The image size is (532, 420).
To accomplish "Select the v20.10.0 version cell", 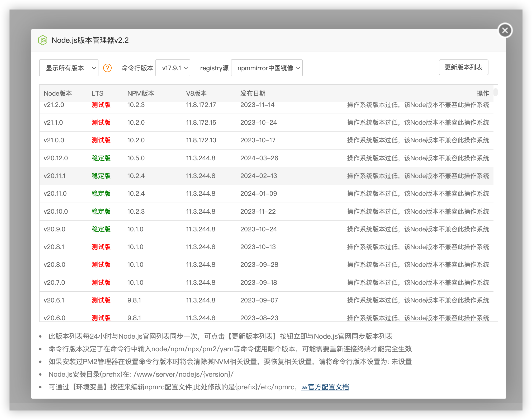I will tap(56, 212).
